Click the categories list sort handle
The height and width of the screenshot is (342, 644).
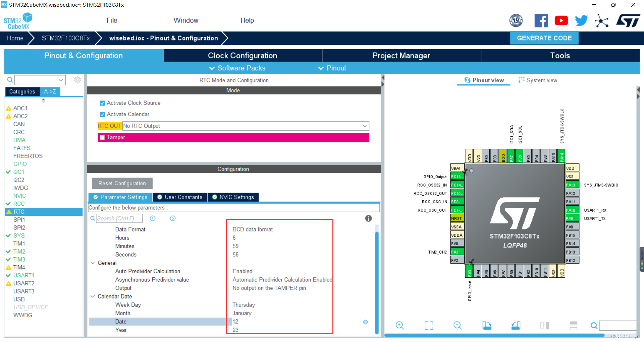pos(43,100)
